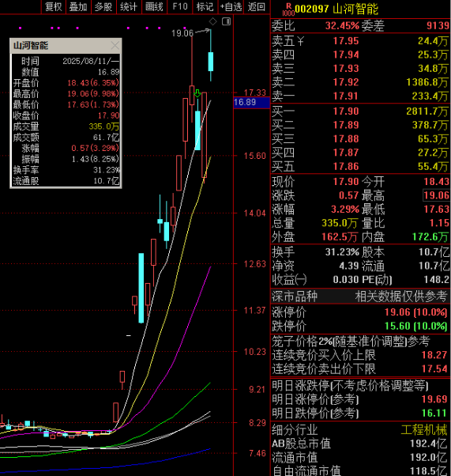The height and width of the screenshot is (476, 451).
Task: Click 连续竞价卖出价下限 value 17.54
Action: pyautogui.click(x=434, y=368)
